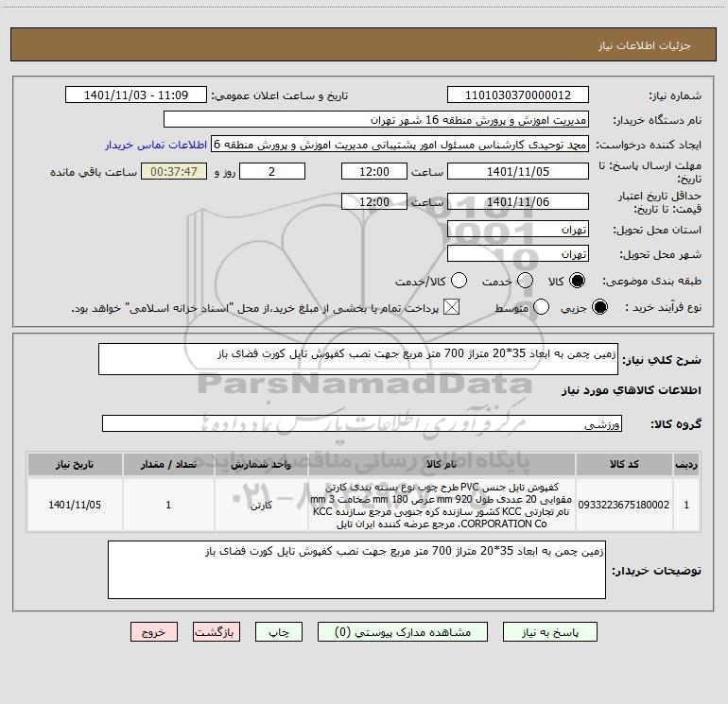Click the days remaining field showing 2
The width and height of the screenshot is (728, 704).
click(x=272, y=171)
